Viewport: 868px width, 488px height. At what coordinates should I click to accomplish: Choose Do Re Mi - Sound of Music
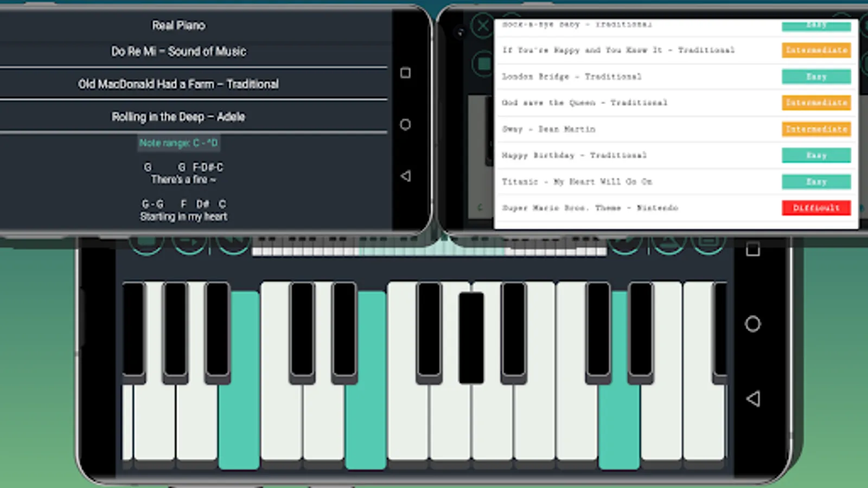coord(179,52)
